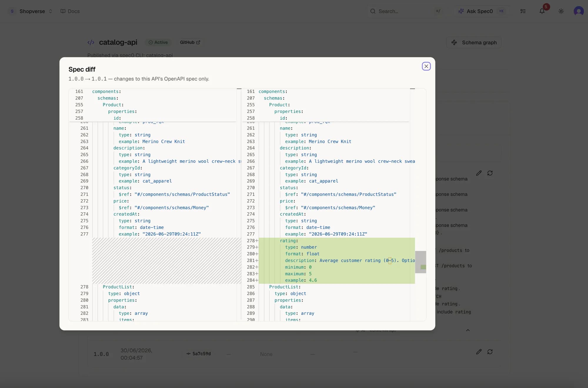This screenshot has width=588, height=388.
Task: Click 'ProductList:' line 278 in left pane
Action: click(x=118, y=287)
